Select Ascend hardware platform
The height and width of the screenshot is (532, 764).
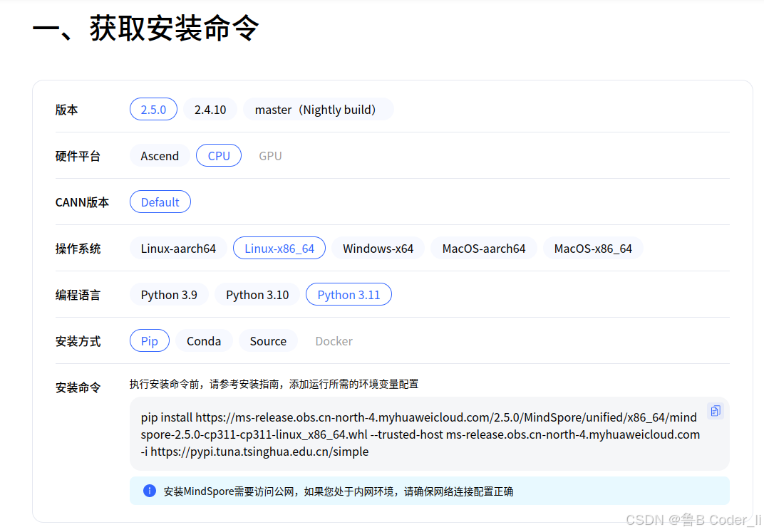pos(160,156)
